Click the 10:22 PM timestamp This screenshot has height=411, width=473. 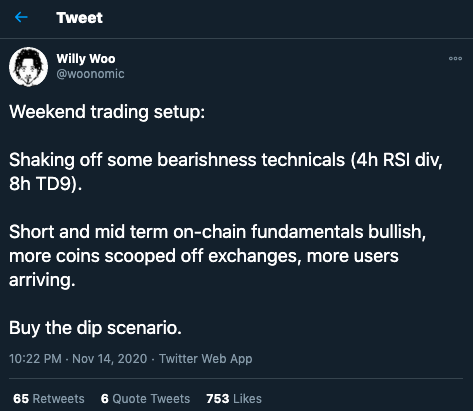tap(35, 359)
